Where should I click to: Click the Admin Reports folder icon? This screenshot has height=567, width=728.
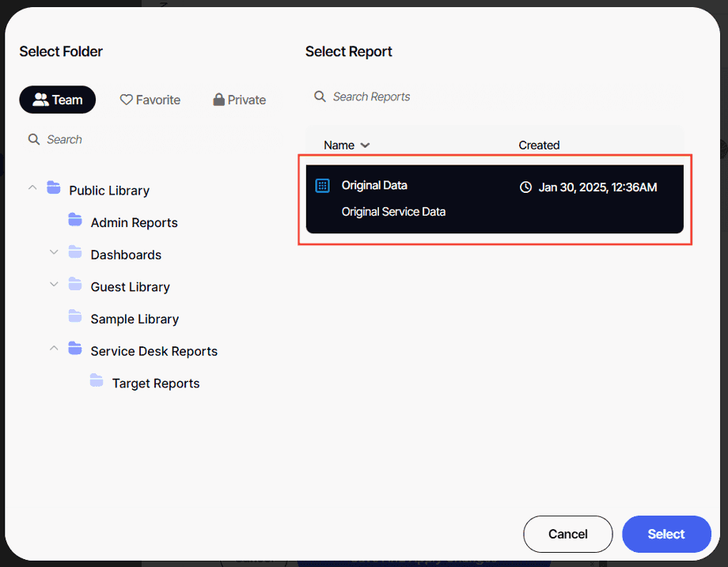pos(74,221)
